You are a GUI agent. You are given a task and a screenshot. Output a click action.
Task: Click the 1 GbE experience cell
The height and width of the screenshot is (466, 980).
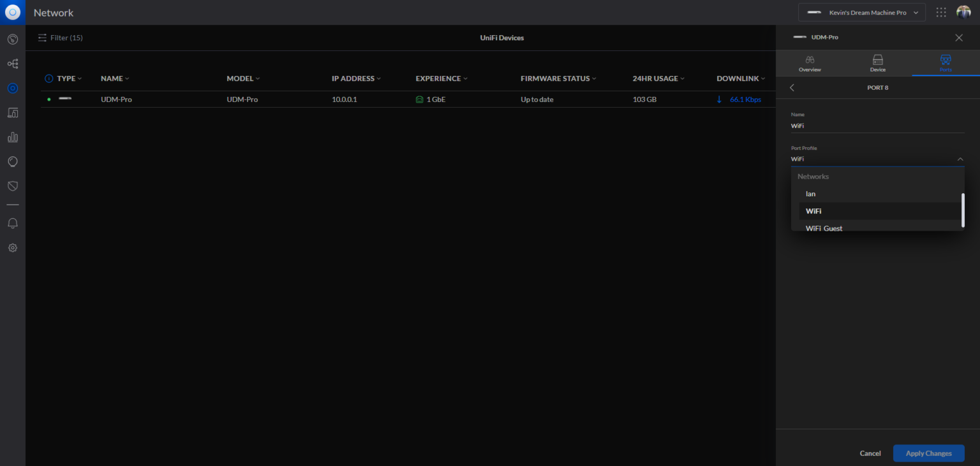[x=431, y=99]
